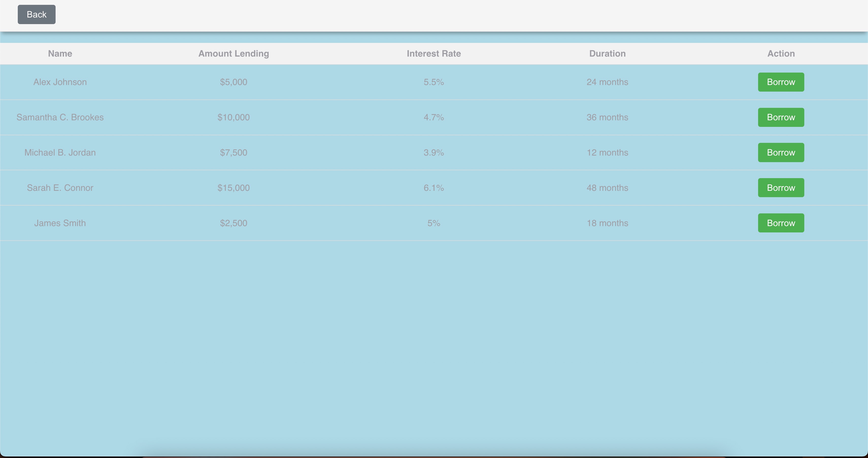This screenshot has height=458, width=868.
Task: Click the Interest Rate column header
Action: point(434,54)
